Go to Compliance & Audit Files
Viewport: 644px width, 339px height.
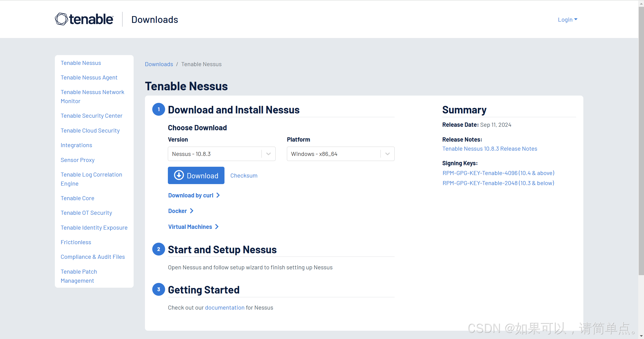[93, 257]
